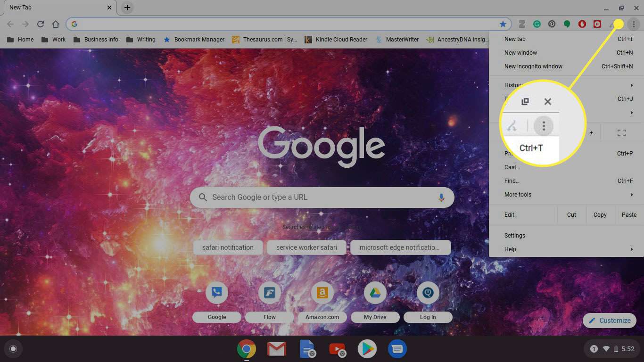Open the Business info bookmarks folder
The height and width of the screenshot is (362, 644).
pos(96,40)
